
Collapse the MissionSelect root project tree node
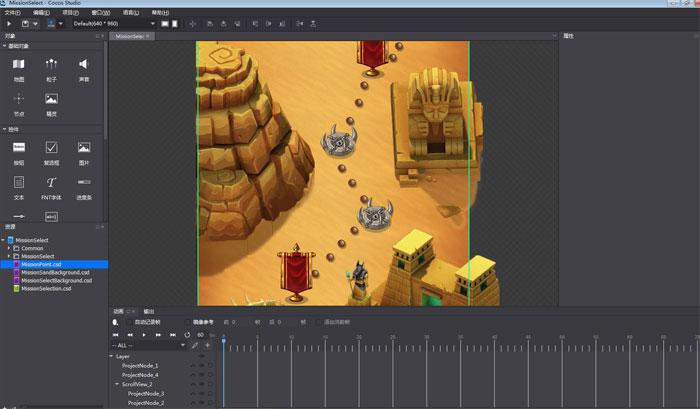(3, 240)
